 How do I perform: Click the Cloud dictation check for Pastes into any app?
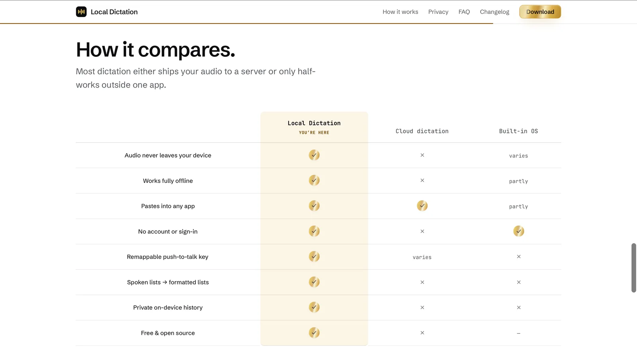click(x=422, y=206)
